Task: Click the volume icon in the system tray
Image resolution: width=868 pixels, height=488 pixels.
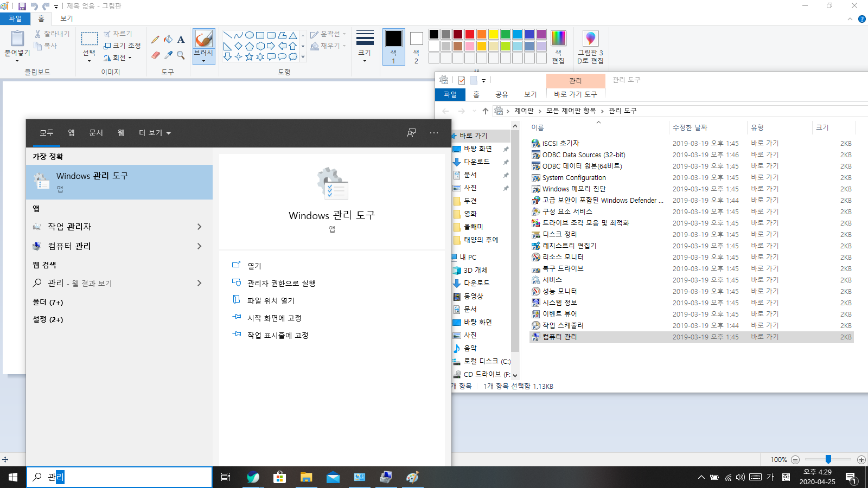Action: (741, 477)
